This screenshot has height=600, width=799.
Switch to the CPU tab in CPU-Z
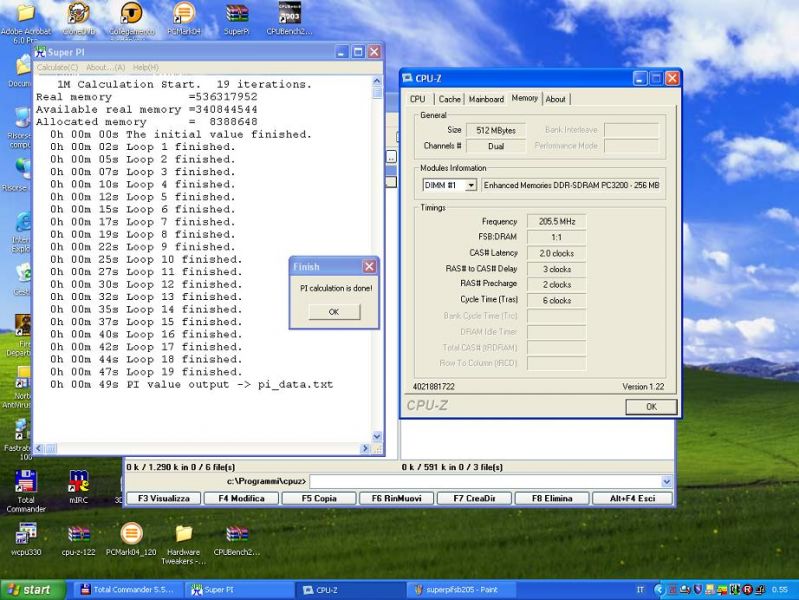point(417,99)
